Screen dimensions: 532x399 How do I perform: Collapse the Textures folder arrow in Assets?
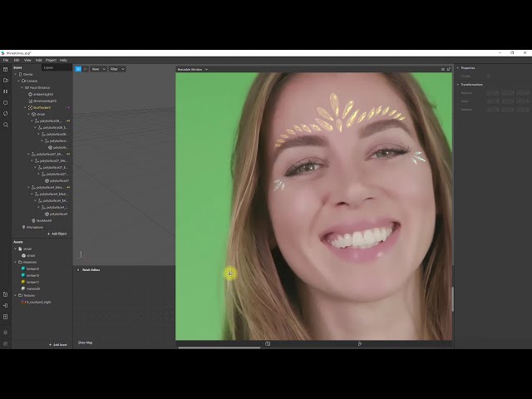15,296
